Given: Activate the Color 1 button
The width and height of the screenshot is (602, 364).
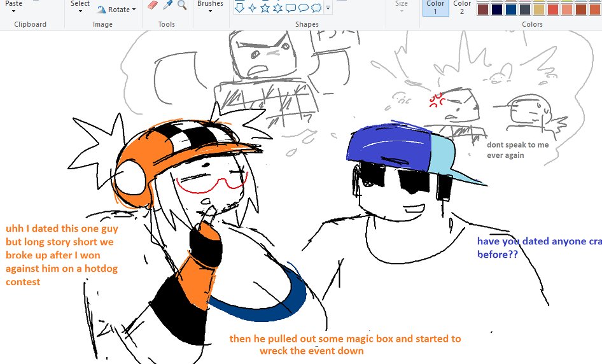Looking at the screenshot, I should click(x=435, y=7).
